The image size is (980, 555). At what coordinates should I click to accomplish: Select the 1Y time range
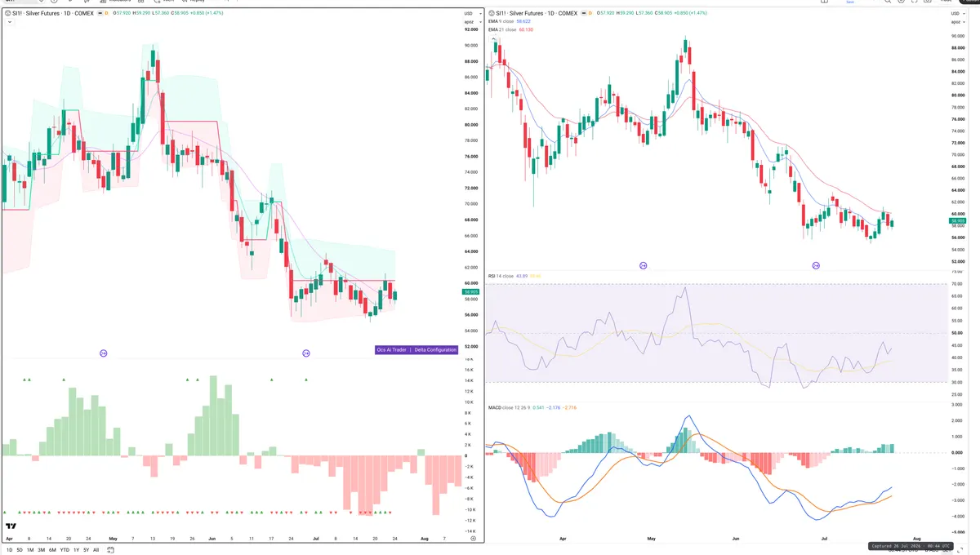[x=76, y=549]
